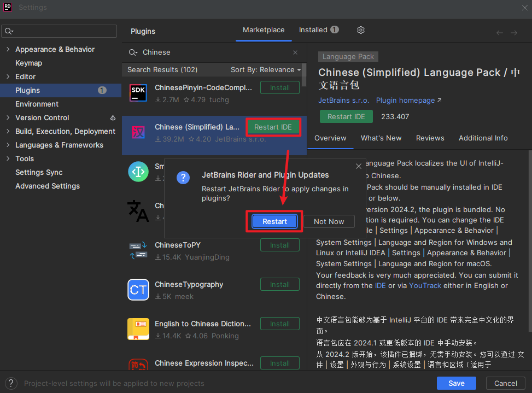Screen dimensions: 532x393
Task: Click the ChinesePinyin-CodeCompletion SDK plugin icon
Action: tap(138, 93)
